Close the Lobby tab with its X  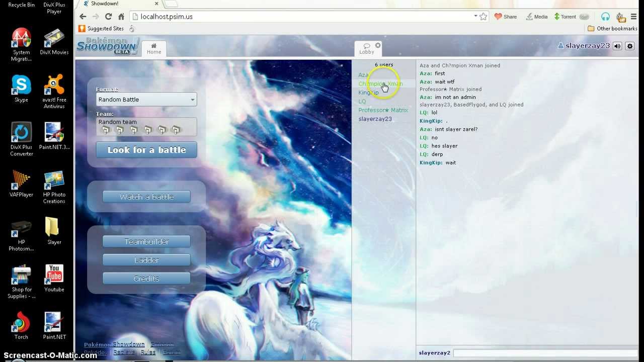pos(378,45)
